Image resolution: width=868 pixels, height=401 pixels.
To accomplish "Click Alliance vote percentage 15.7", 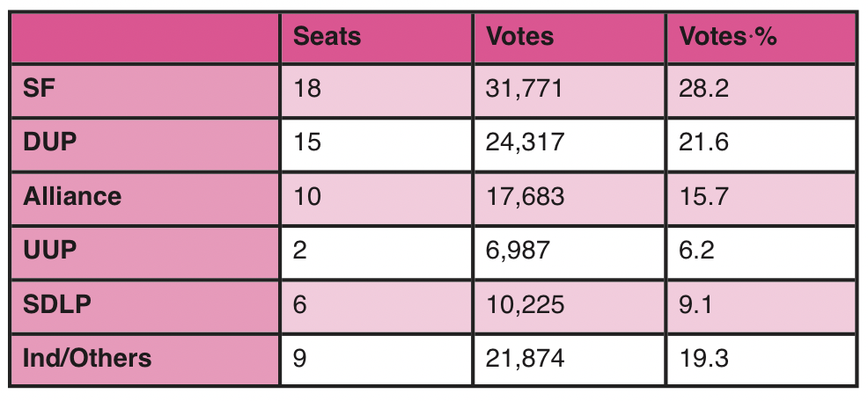I will [703, 196].
